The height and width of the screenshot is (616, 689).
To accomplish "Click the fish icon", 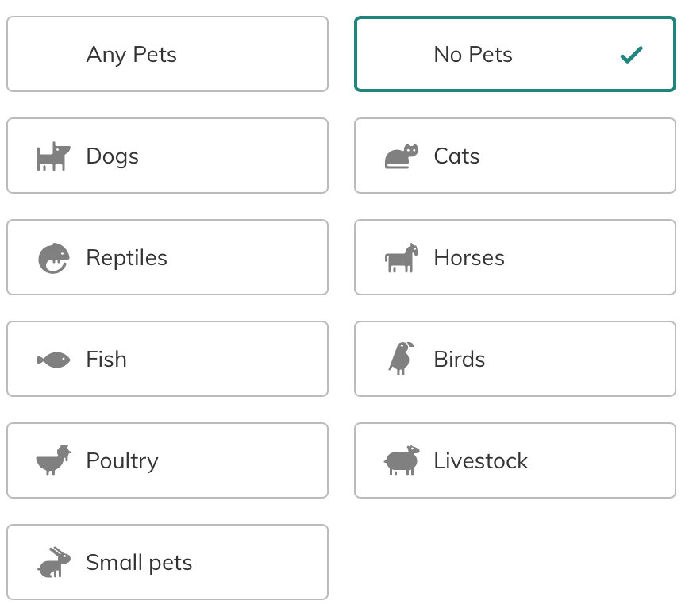I will click(x=53, y=360).
